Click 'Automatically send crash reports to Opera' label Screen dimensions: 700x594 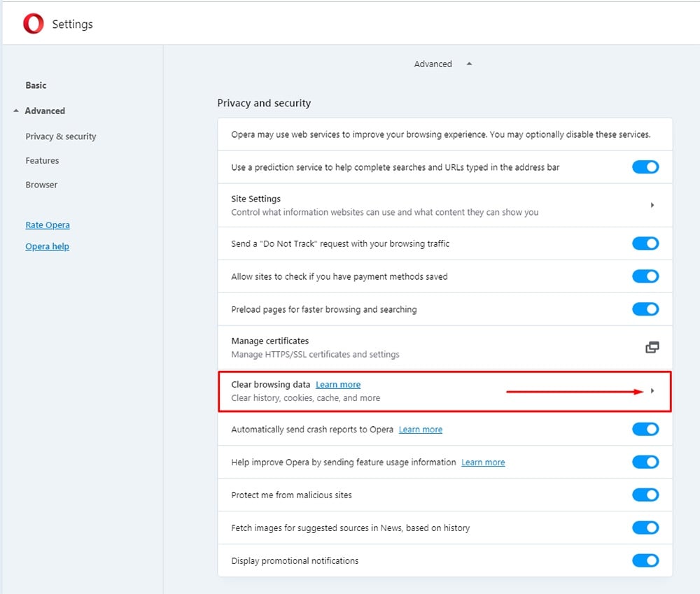click(x=312, y=430)
